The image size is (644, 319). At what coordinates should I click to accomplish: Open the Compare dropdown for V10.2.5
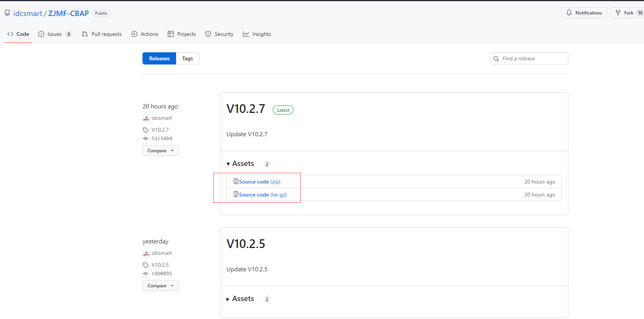160,285
